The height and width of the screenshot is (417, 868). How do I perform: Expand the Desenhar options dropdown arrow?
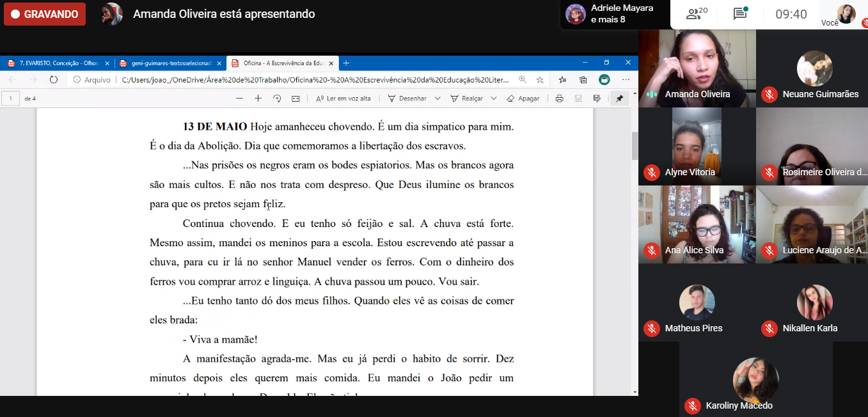(438, 98)
